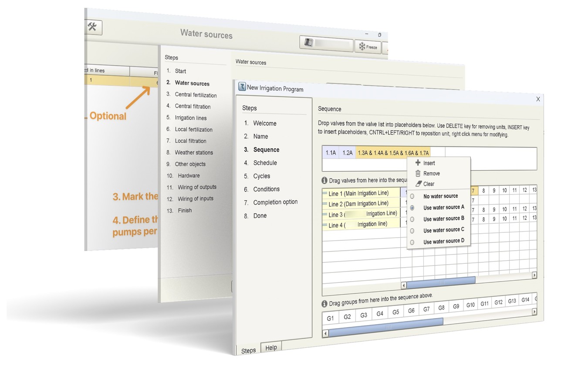Go to the Name step
Screen dimensions: 588x376
click(260, 136)
